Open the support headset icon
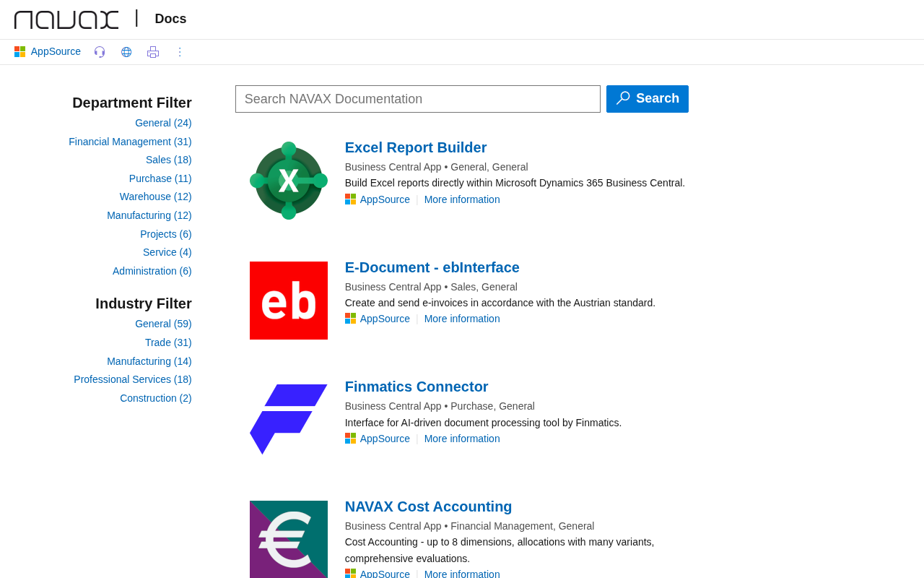The width and height of the screenshot is (924, 578). pyautogui.click(x=100, y=52)
